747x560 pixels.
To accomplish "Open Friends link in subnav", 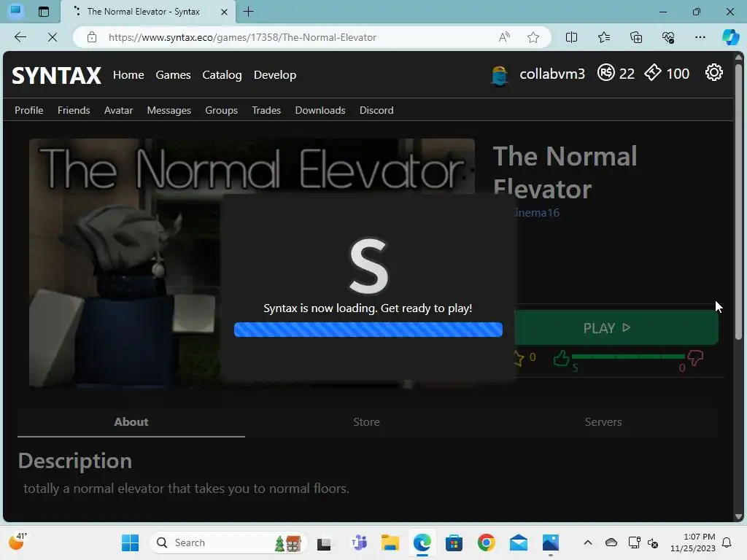I will 74,110.
